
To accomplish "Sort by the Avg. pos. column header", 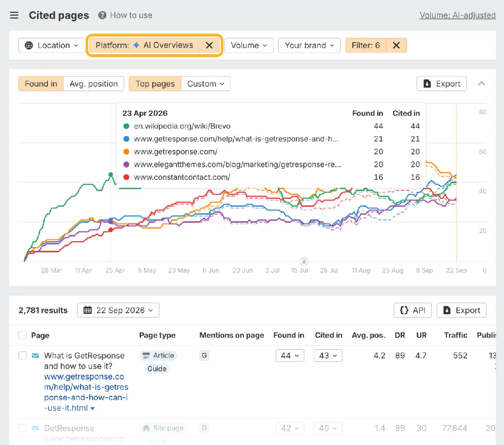I will point(368,335).
